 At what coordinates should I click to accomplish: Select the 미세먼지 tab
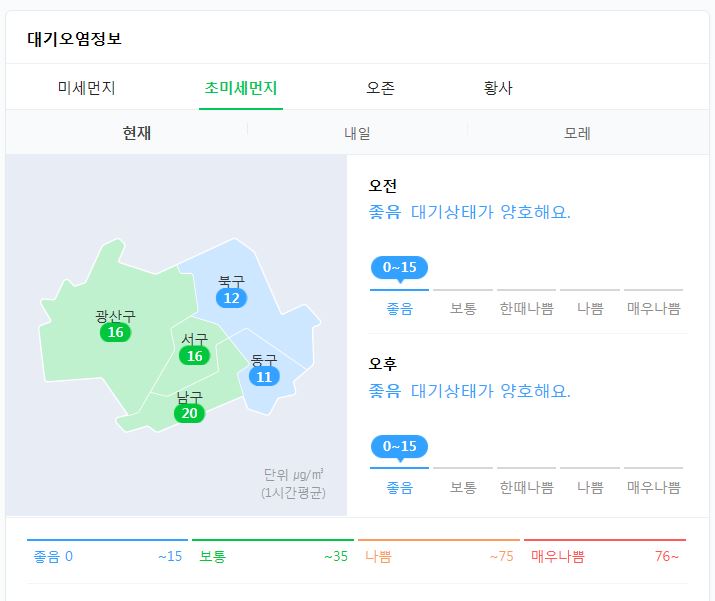86,88
